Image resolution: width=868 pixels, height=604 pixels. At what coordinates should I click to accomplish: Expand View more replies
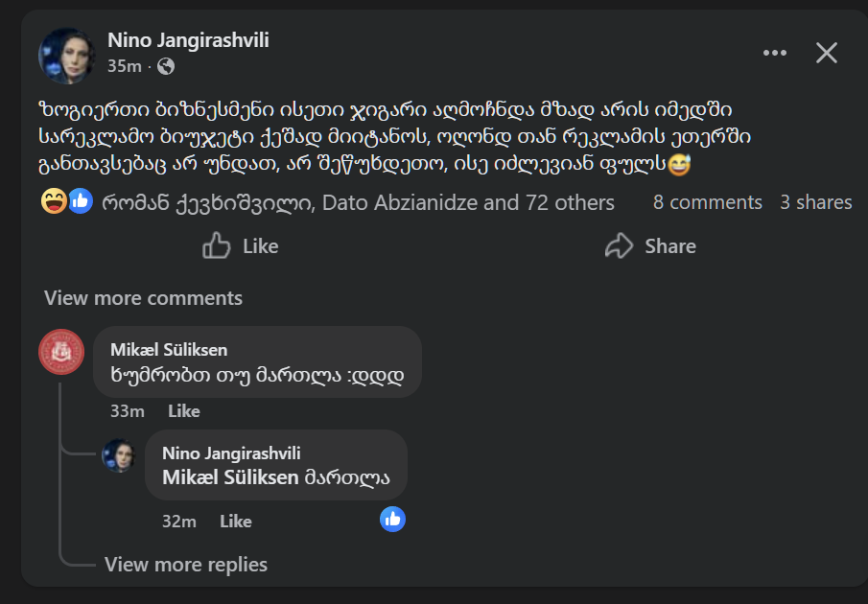click(x=186, y=564)
